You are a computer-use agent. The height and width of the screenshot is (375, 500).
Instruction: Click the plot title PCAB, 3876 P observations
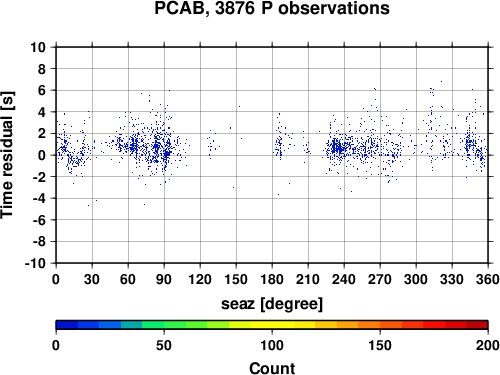(272, 8)
